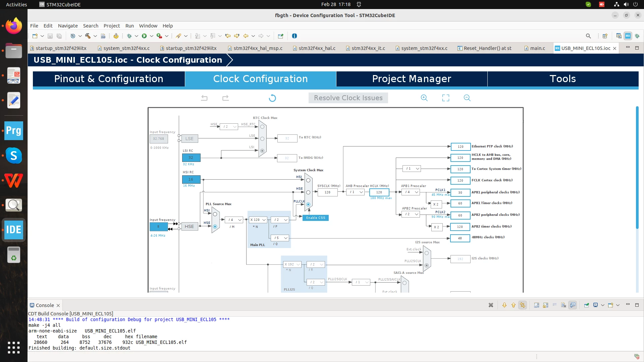The width and height of the screenshot is (644, 362).
Task: Open the APB1 Prescaler dropdown
Action: [411, 192]
